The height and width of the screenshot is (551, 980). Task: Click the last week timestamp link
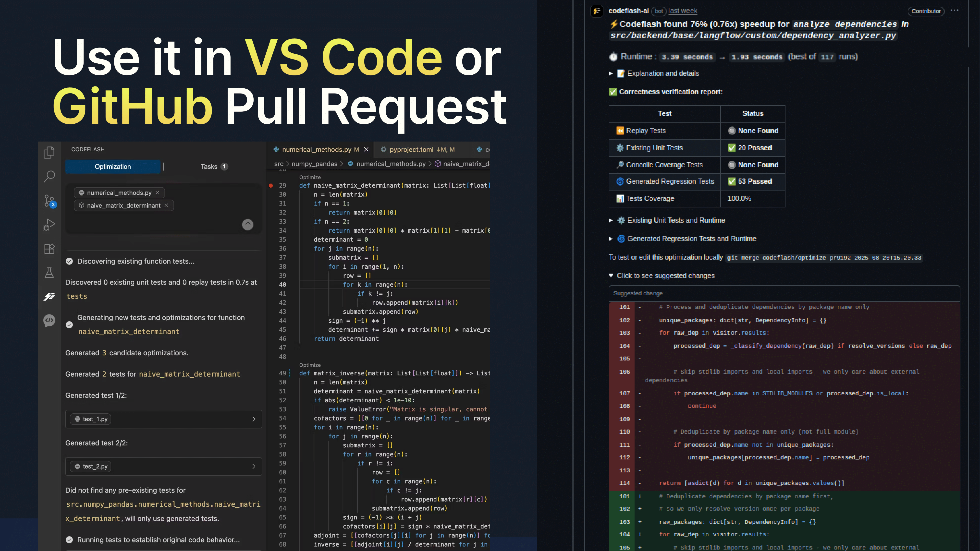(x=683, y=11)
